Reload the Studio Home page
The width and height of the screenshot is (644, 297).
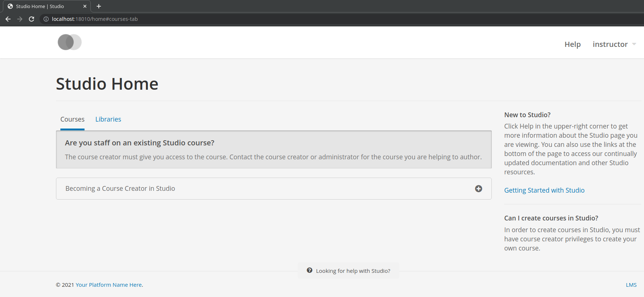coord(31,19)
